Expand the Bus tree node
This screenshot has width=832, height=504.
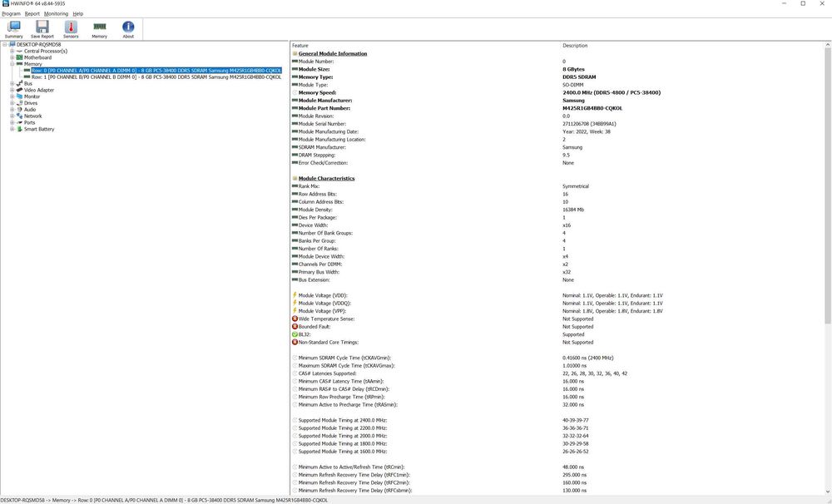pos(12,84)
